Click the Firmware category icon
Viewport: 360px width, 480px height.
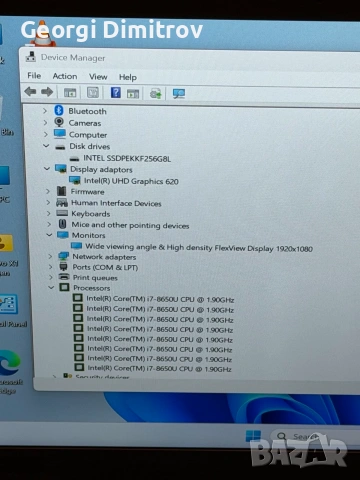(x=62, y=191)
